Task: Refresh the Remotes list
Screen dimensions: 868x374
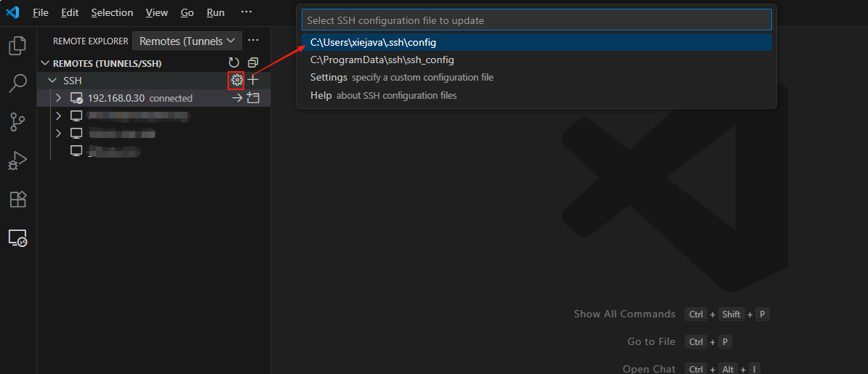Action: (x=234, y=63)
